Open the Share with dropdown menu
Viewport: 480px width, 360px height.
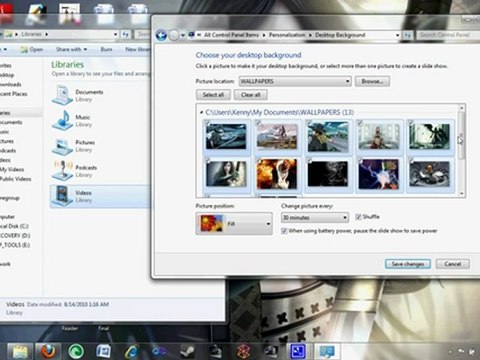coord(71,49)
